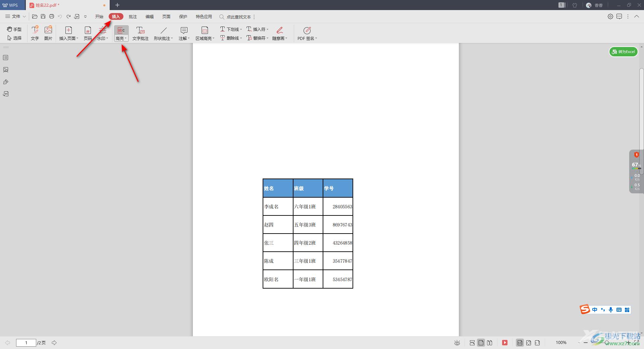Save the document with the floppy icon
The height and width of the screenshot is (349, 644).
tap(43, 16)
